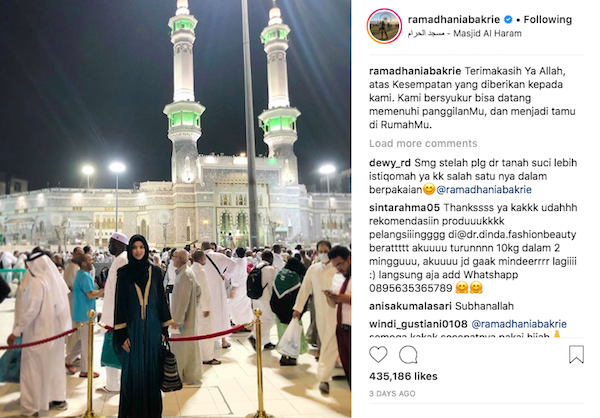Open ramadhaniabakrie username in header
This screenshot has height=418, width=600.
click(454, 20)
